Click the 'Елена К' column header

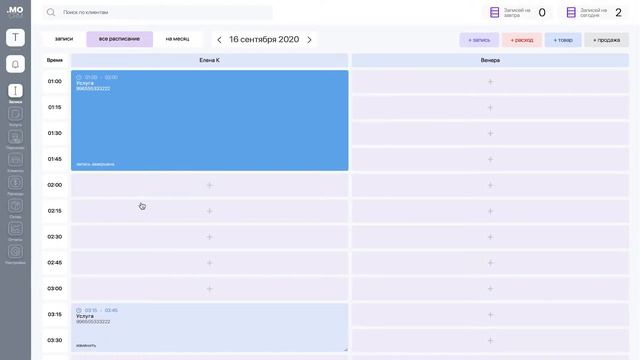pyautogui.click(x=209, y=60)
